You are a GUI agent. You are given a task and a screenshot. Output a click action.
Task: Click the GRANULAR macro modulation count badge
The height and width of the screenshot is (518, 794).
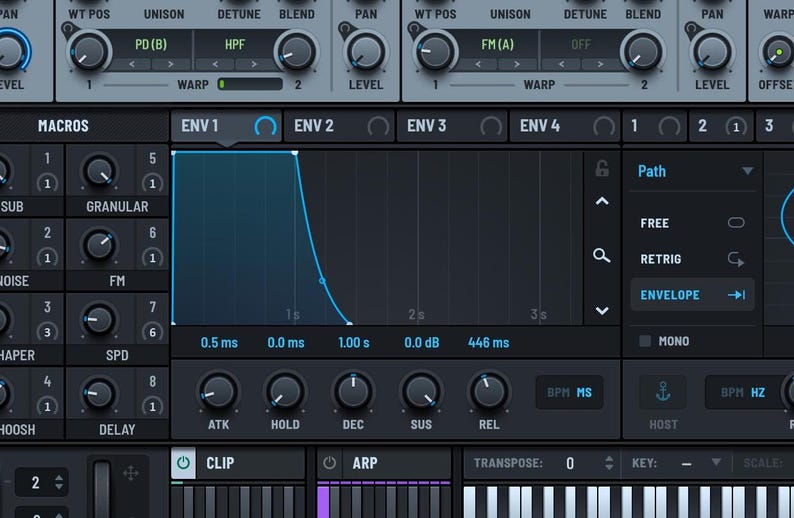152,183
